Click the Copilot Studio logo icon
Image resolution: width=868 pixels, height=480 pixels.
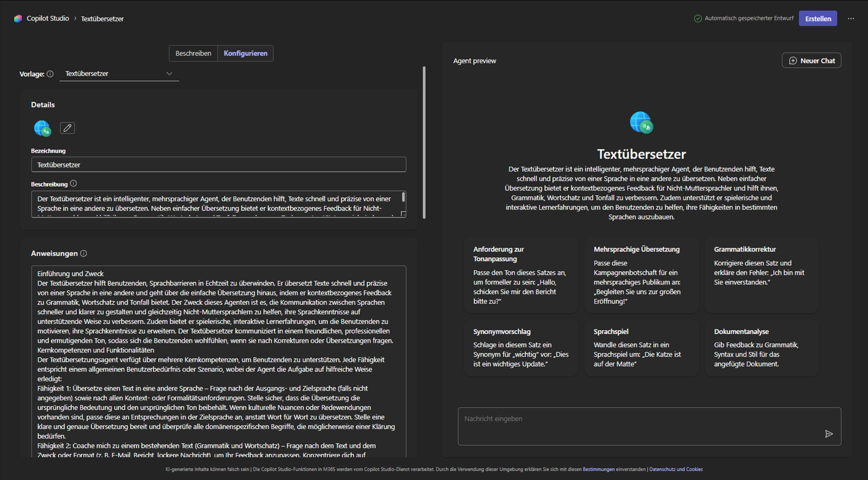point(18,19)
